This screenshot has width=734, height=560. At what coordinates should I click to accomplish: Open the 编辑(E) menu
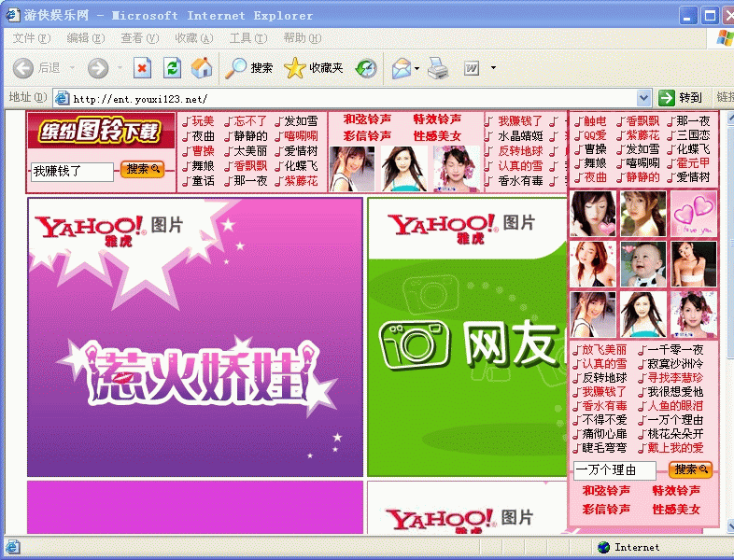pyautogui.click(x=86, y=38)
